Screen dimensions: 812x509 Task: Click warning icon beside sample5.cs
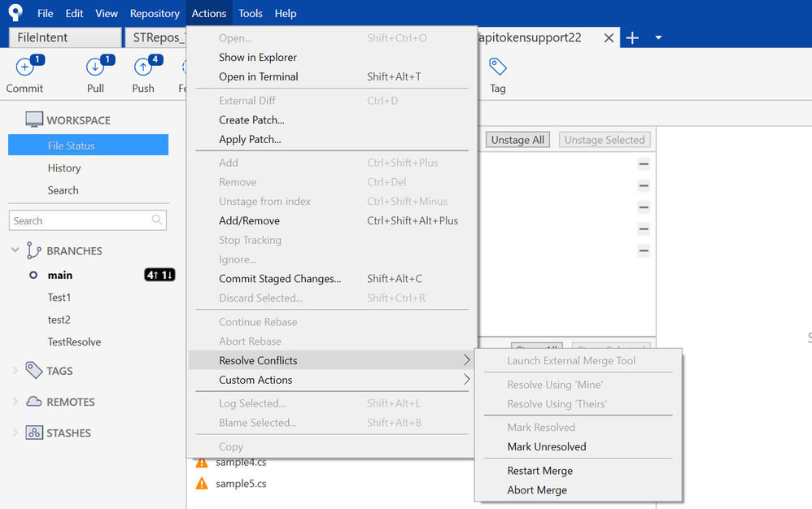pos(202,484)
